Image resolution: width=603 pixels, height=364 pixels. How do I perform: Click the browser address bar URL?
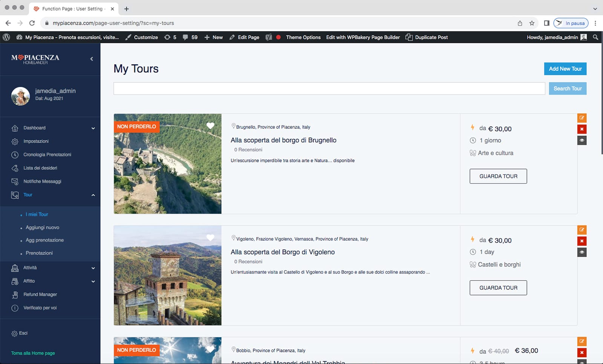coord(113,23)
